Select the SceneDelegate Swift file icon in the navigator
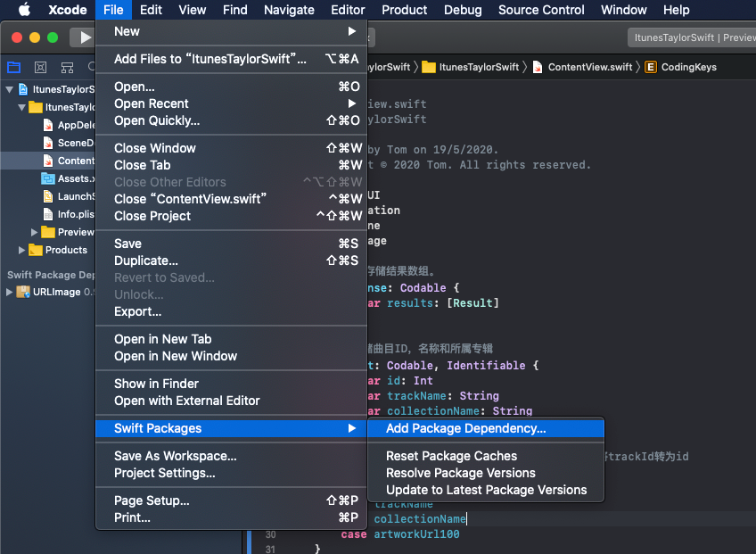 tap(48, 143)
